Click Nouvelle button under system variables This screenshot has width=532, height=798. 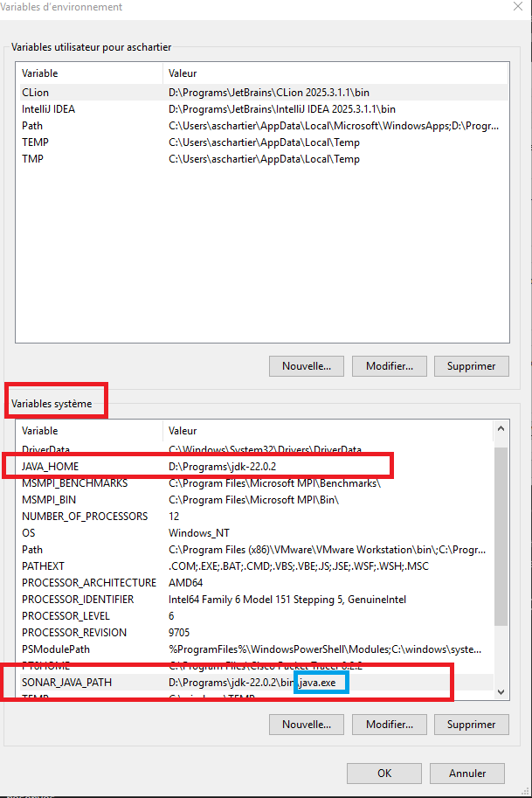point(306,725)
